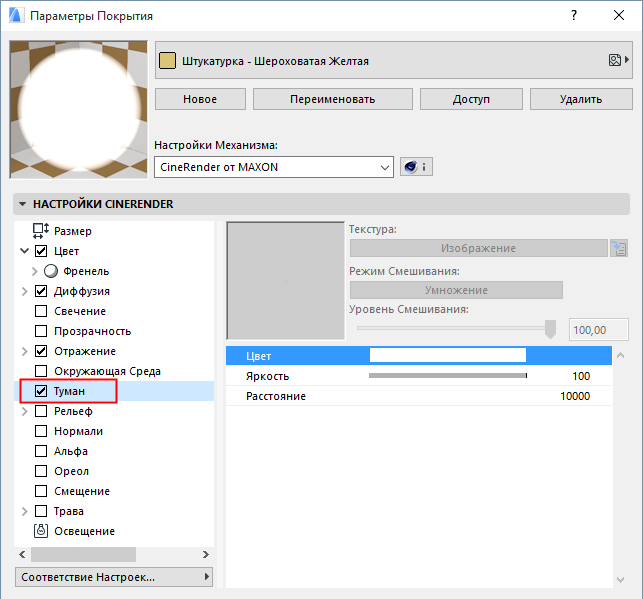The width and height of the screenshot is (643, 599).
Task: Uncheck the Отражение channel checkbox
Action: (41, 351)
